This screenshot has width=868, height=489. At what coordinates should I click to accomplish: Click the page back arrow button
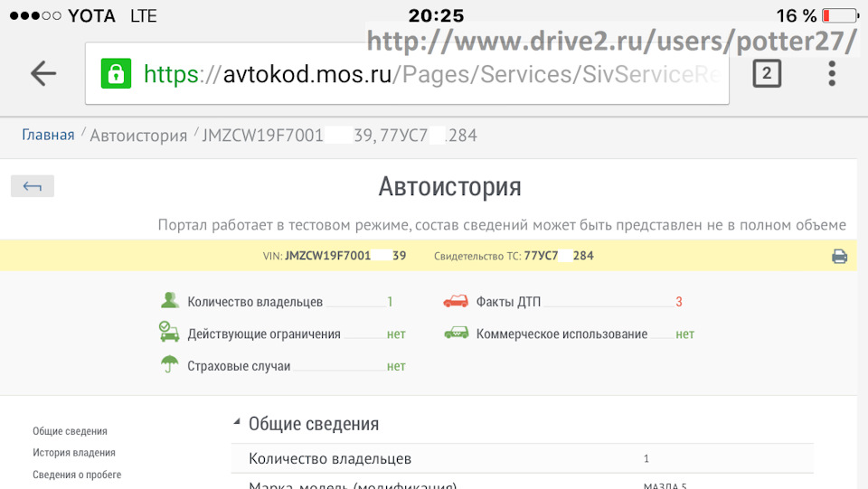pos(33,186)
